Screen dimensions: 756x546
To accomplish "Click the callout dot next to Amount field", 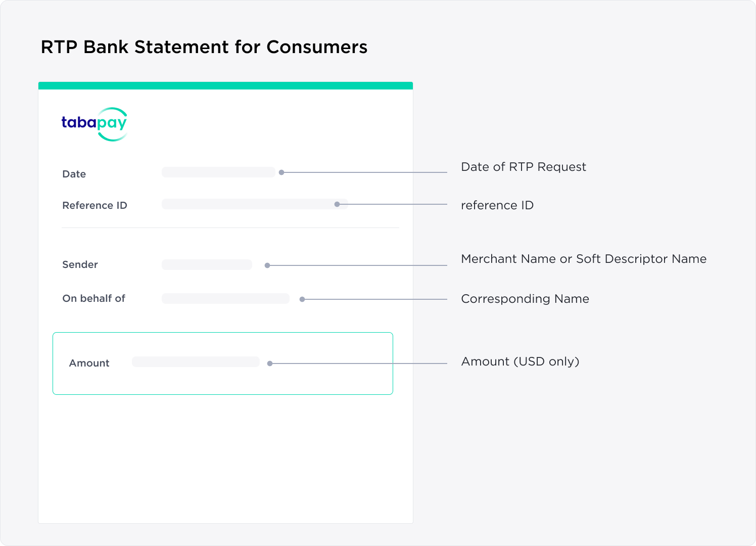I will [270, 363].
